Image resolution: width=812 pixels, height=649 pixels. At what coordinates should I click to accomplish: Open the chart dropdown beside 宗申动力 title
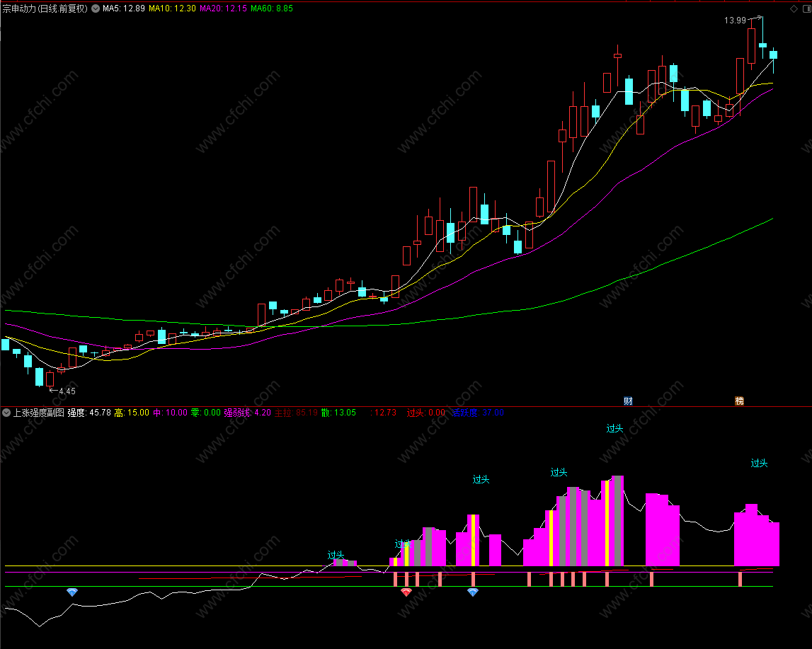[96, 8]
